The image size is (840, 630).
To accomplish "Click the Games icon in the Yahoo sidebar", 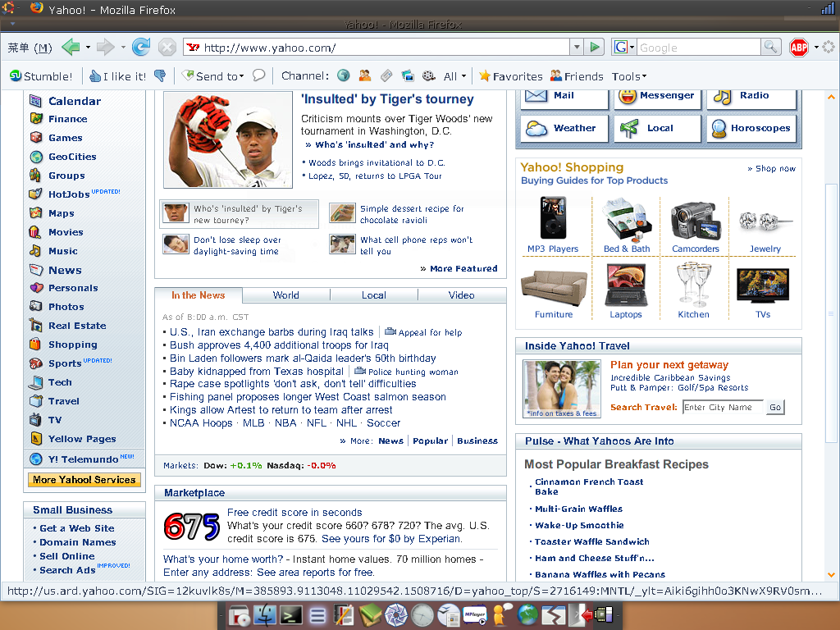I will [x=36, y=137].
